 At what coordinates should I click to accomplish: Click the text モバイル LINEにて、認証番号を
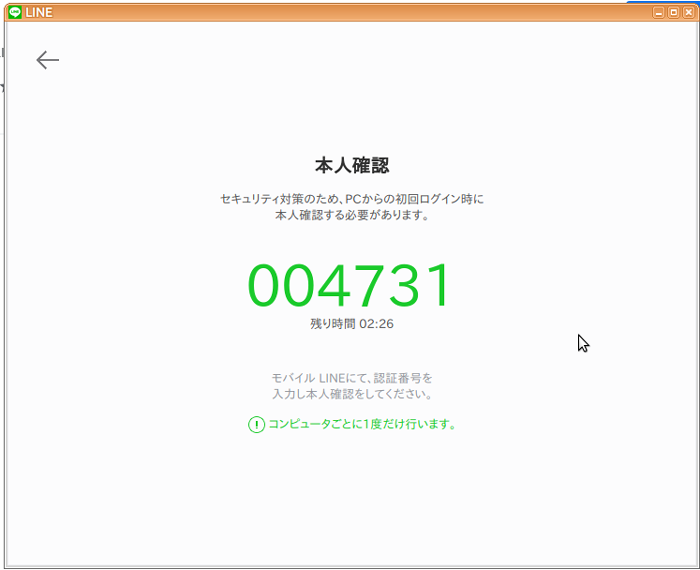tap(352, 378)
